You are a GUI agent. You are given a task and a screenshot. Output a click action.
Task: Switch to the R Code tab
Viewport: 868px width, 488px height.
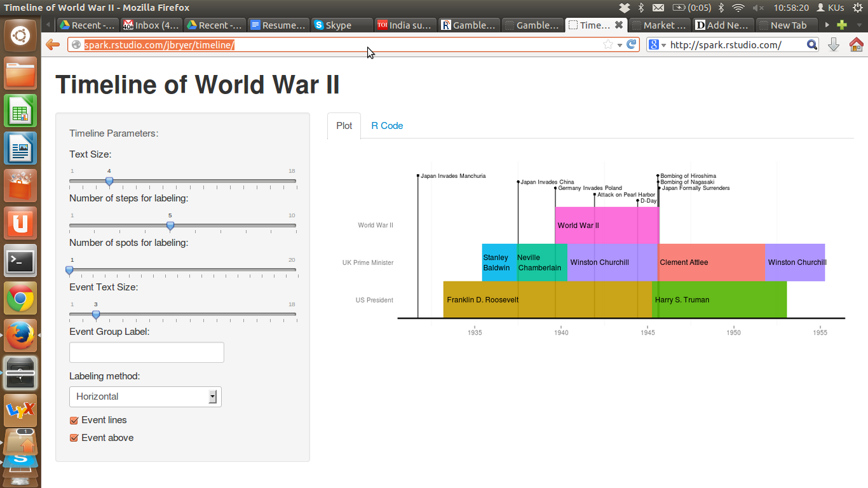387,126
